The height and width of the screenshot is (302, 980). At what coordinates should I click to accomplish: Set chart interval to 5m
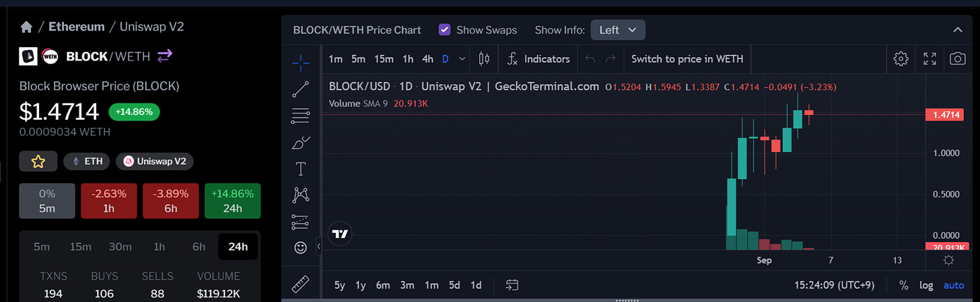[x=358, y=59]
